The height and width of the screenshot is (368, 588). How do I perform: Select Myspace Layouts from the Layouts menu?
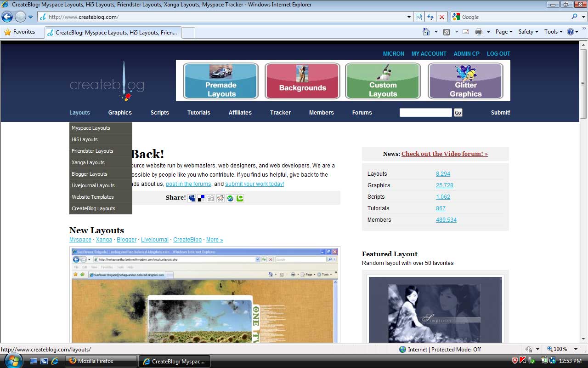point(101,128)
